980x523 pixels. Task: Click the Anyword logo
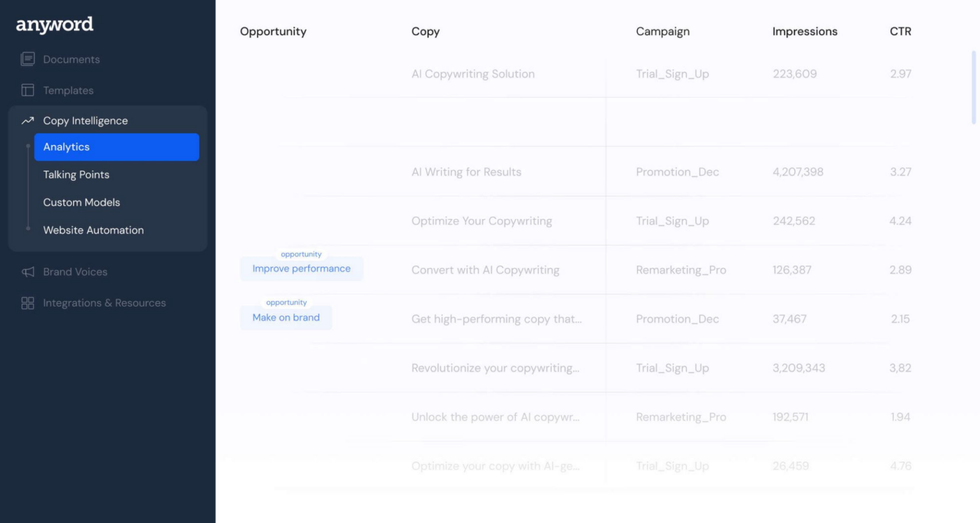pos(55,25)
